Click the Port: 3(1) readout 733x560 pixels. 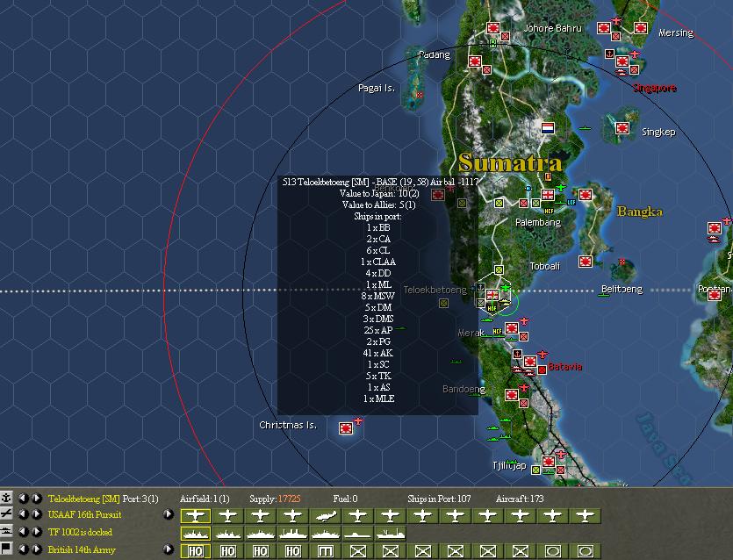coord(140,499)
